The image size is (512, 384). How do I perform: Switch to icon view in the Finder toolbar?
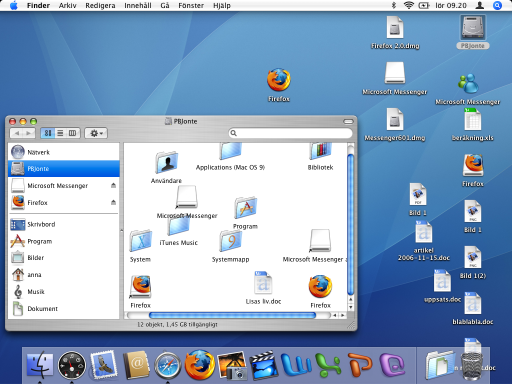point(48,133)
